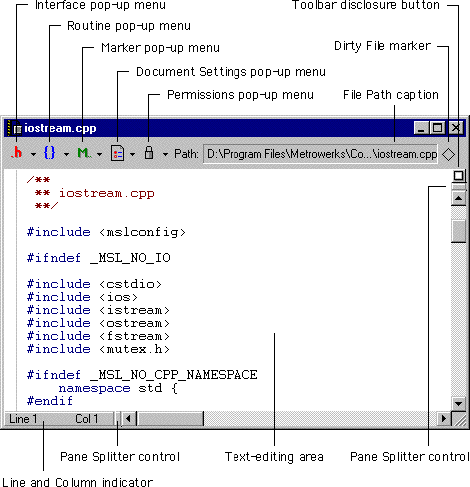Click the vertical scrollbar up arrow
The height and width of the screenshot is (487, 470).
pos(459,198)
